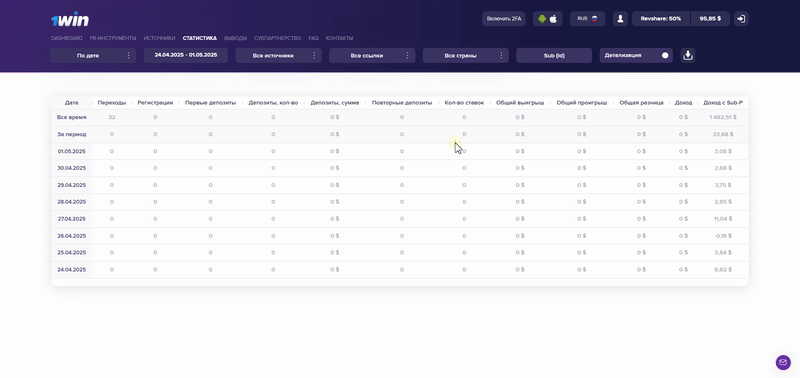Screen dimensions: 800x378
Task: Open the RUS language selector
Action: point(587,19)
